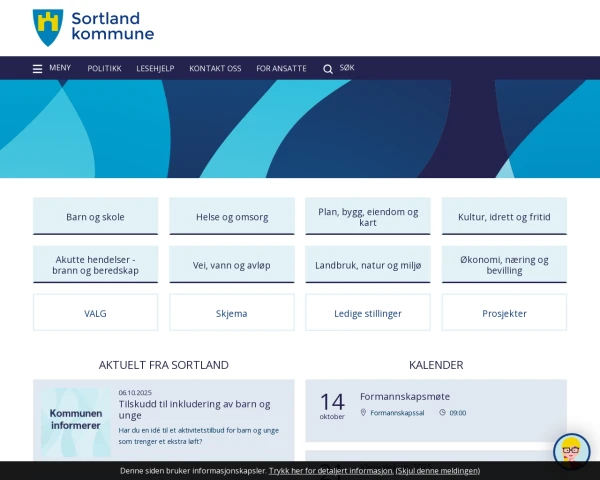The width and height of the screenshot is (600, 480).
Task: Click the AKTUELT FRA SORTLAND heading
Action: click(x=164, y=365)
